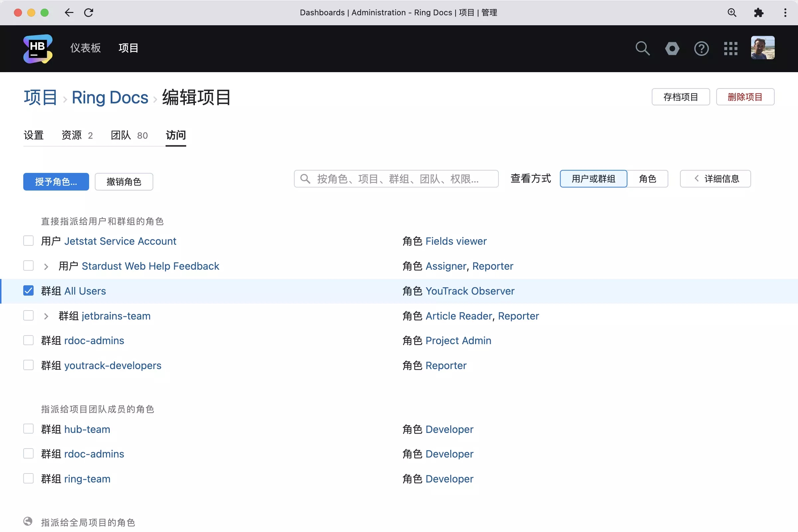Open the Ring Docs breadcrumb link
The height and width of the screenshot is (532, 798).
(x=110, y=97)
